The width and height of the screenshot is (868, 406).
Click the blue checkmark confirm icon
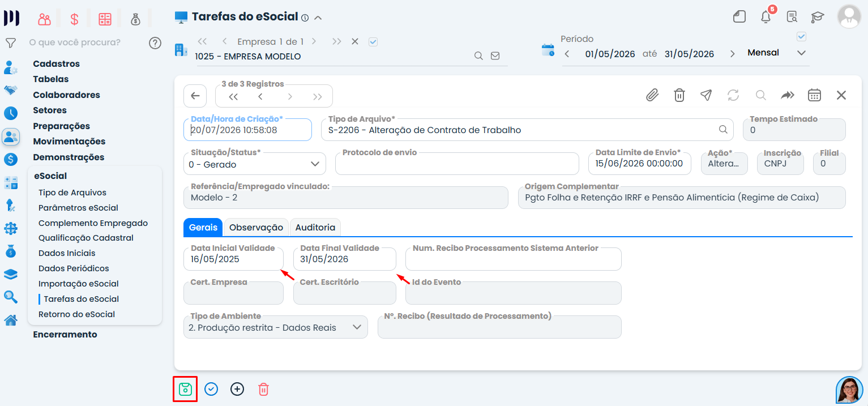coord(211,389)
